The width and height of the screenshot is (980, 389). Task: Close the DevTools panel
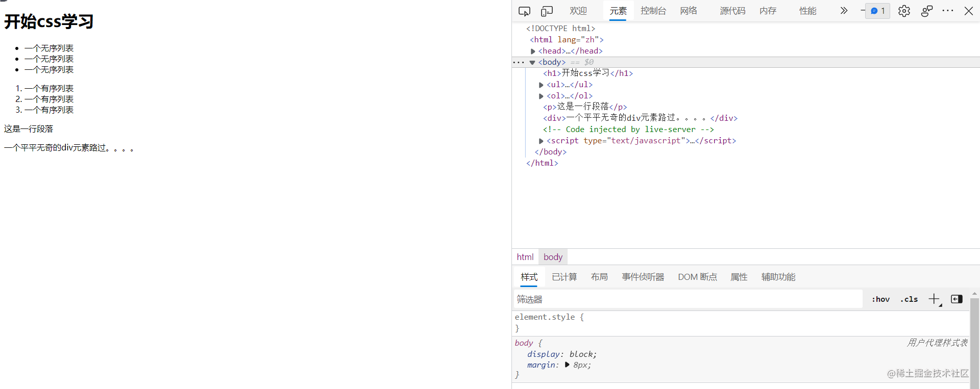(968, 11)
